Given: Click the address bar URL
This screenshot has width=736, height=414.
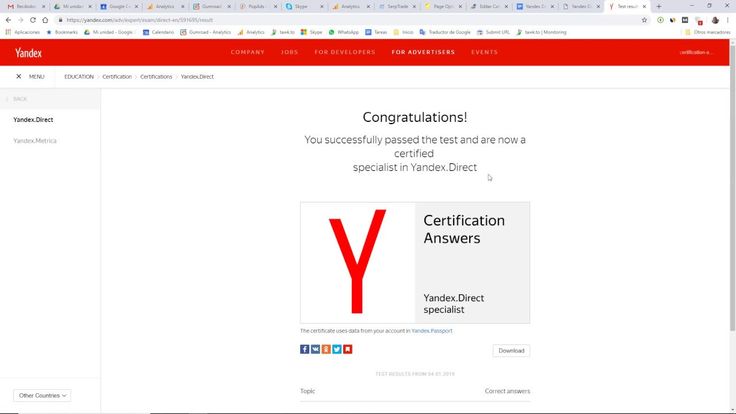Looking at the screenshot, I should click(139, 20).
